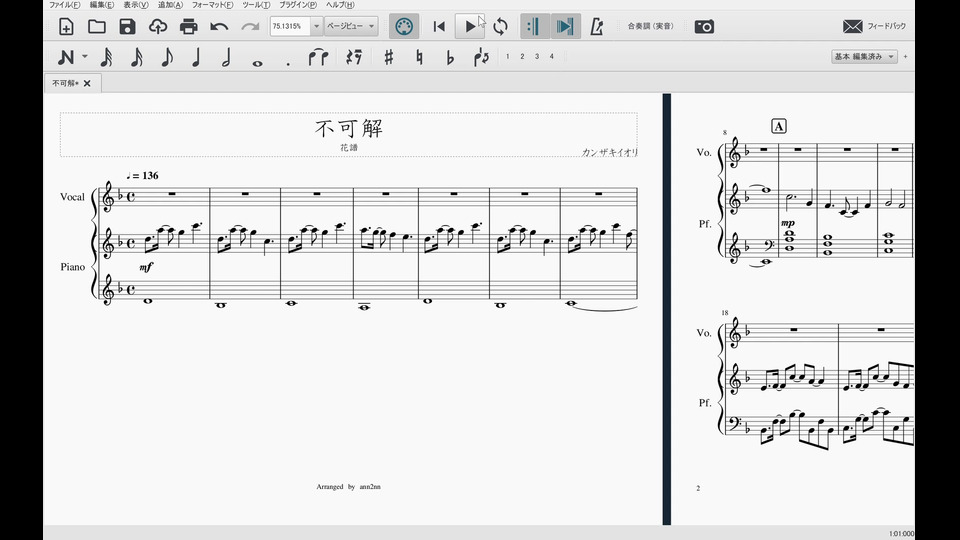The image size is (960, 540).
Task: Open the プラグイン(P) menu
Action: (x=298, y=5)
